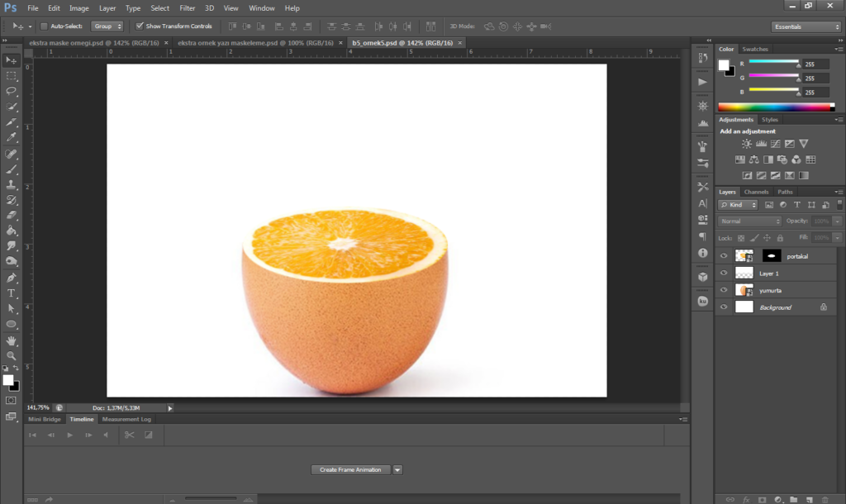Select the Move tool in the toolbar
846x504 pixels.
(x=12, y=60)
